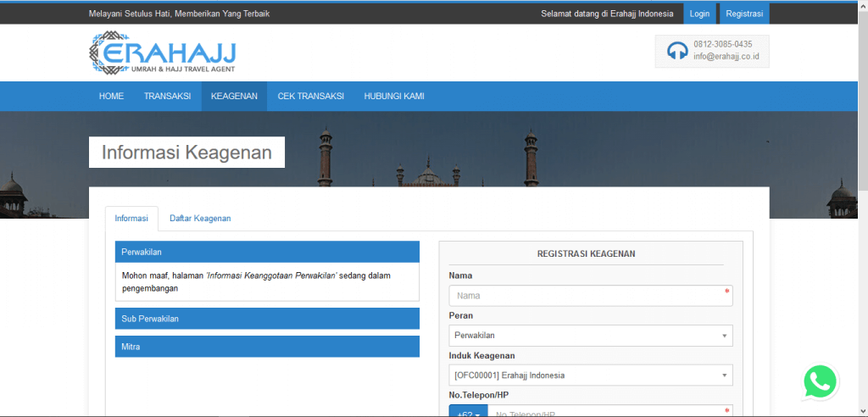Open the TRANSAKSI menu
Screen dimensions: 868x417
(167, 97)
